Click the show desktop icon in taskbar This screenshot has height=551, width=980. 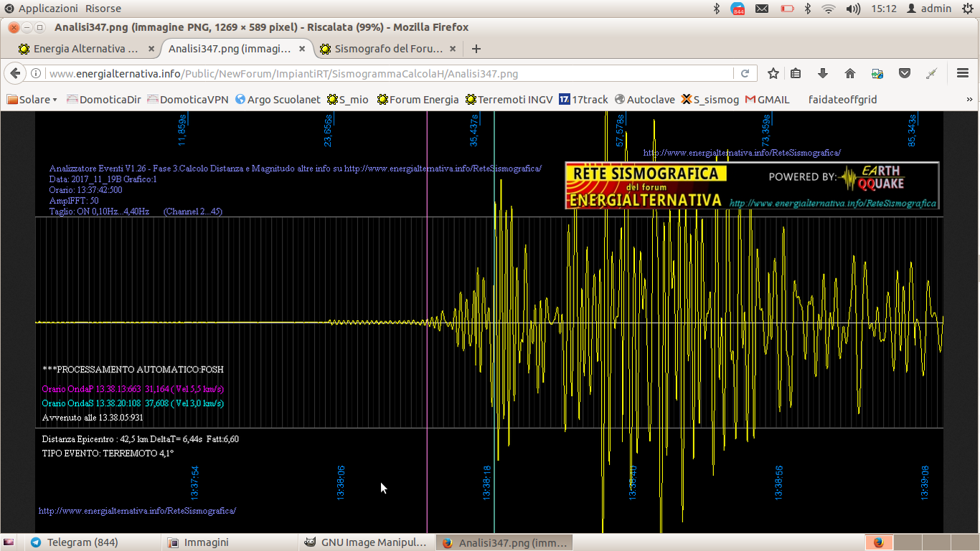9,542
